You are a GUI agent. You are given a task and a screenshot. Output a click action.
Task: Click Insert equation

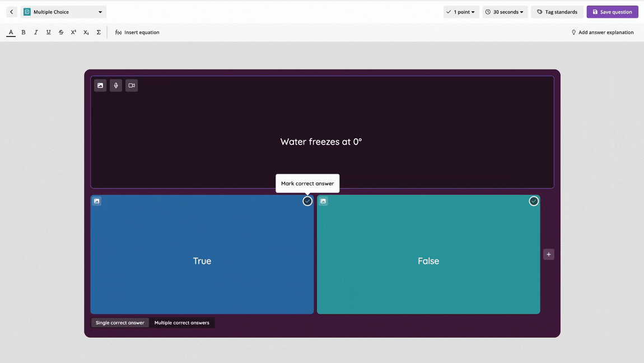point(137,32)
